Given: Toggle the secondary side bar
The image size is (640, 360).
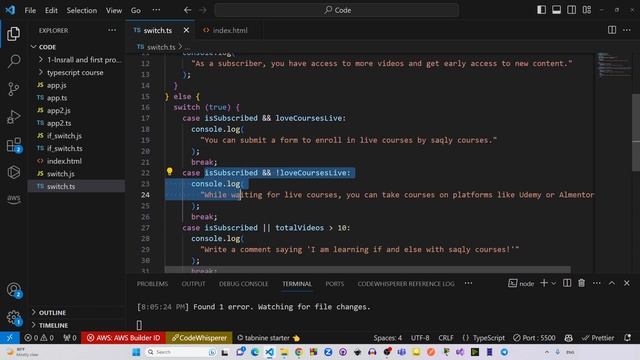Looking at the screenshot, I should click(x=571, y=10).
